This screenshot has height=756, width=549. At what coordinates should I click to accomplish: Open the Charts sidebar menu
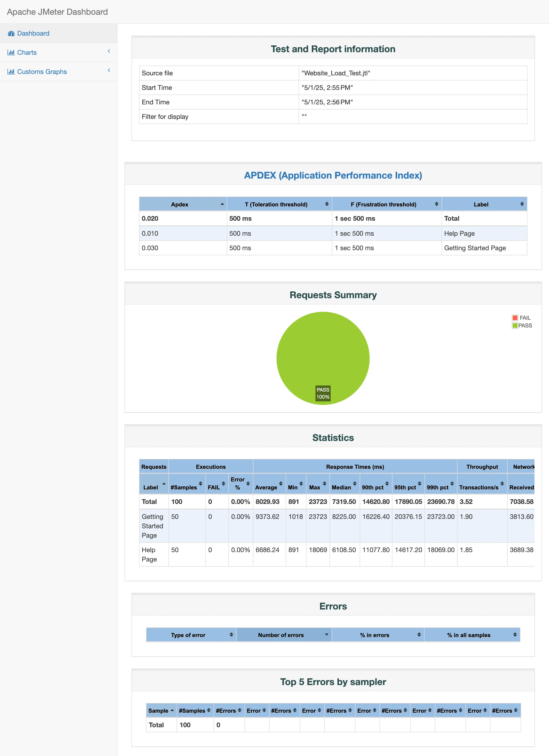click(27, 53)
